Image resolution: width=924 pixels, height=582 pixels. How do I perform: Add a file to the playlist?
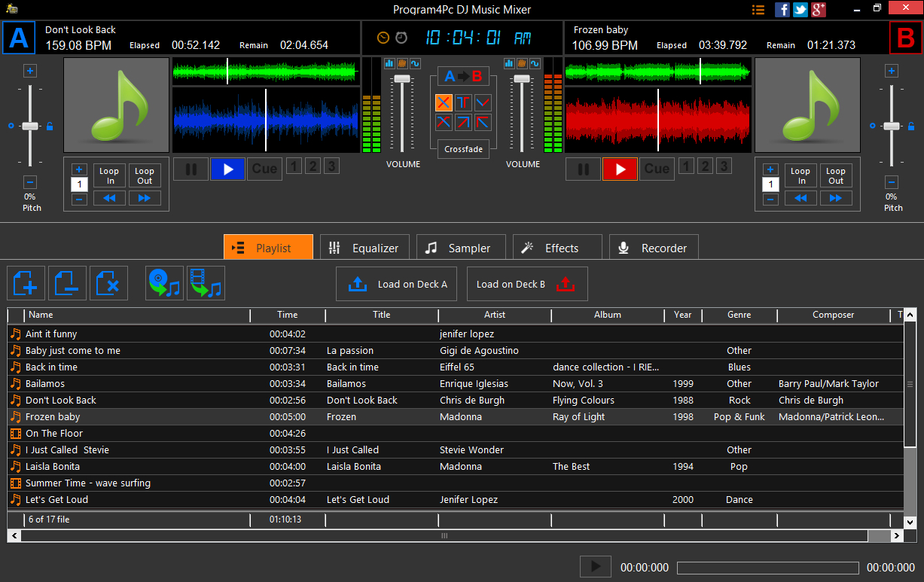pyautogui.click(x=26, y=284)
